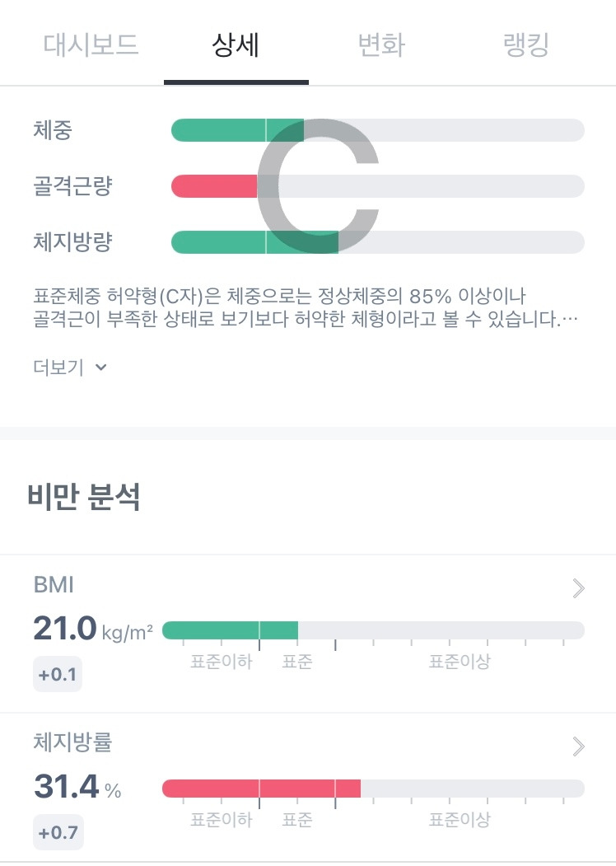This screenshot has width=616, height=866.
Task: Tap the BMI green gauge bar
Action: 231,630
